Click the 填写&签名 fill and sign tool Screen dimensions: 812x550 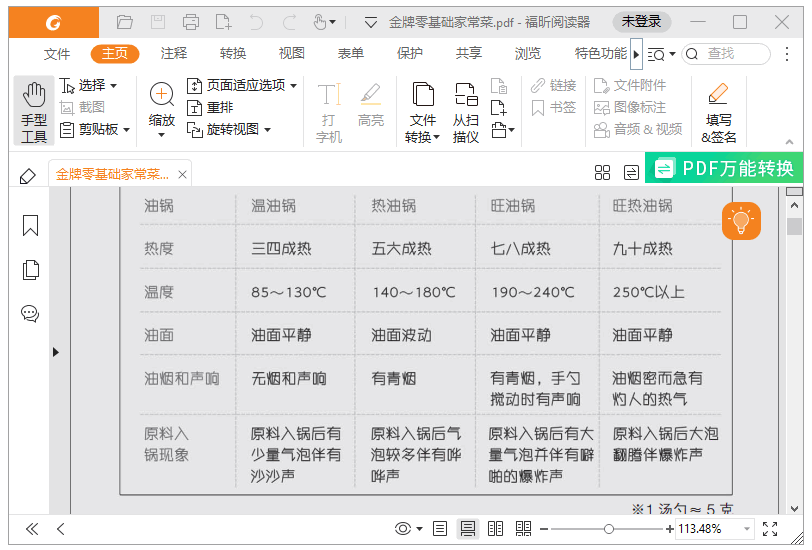719,112
